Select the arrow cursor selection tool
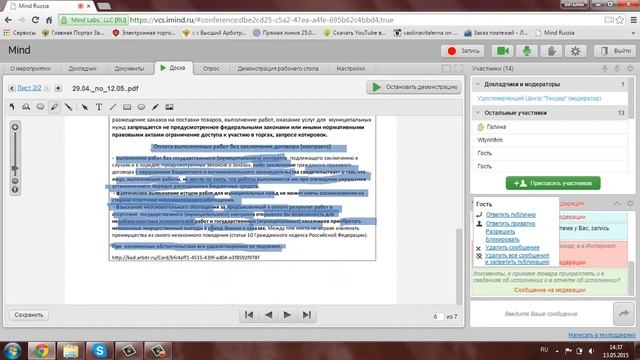 [84, 107]
